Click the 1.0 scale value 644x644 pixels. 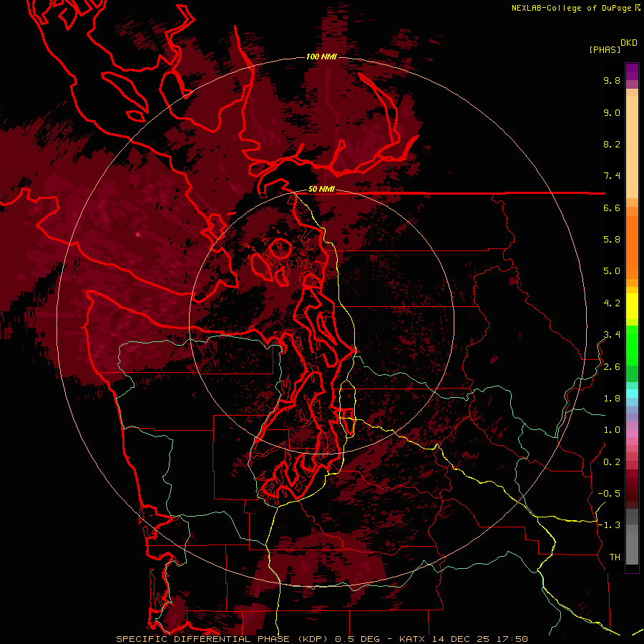point(612,430)
